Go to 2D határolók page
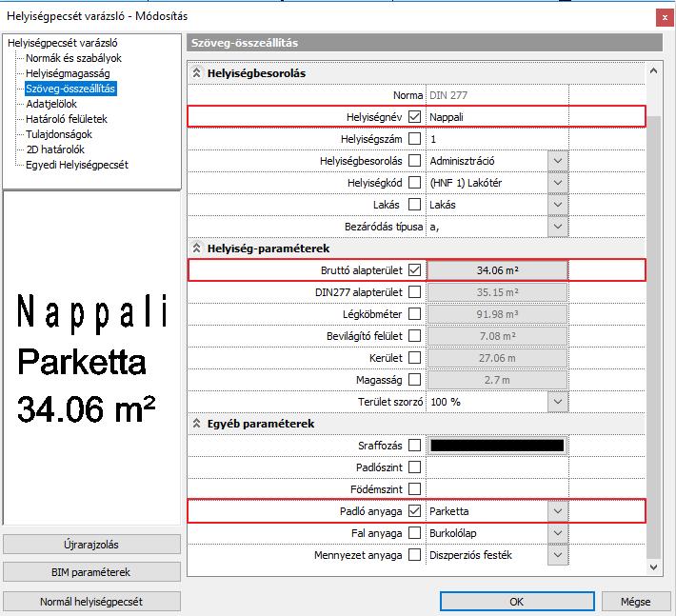 click(55, 149)
